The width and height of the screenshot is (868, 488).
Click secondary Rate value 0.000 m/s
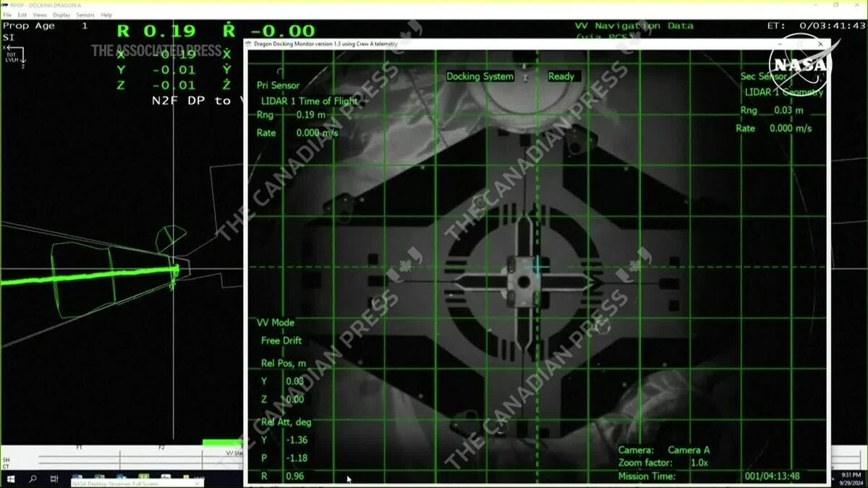pyautogui.click(x=791, y=128)
